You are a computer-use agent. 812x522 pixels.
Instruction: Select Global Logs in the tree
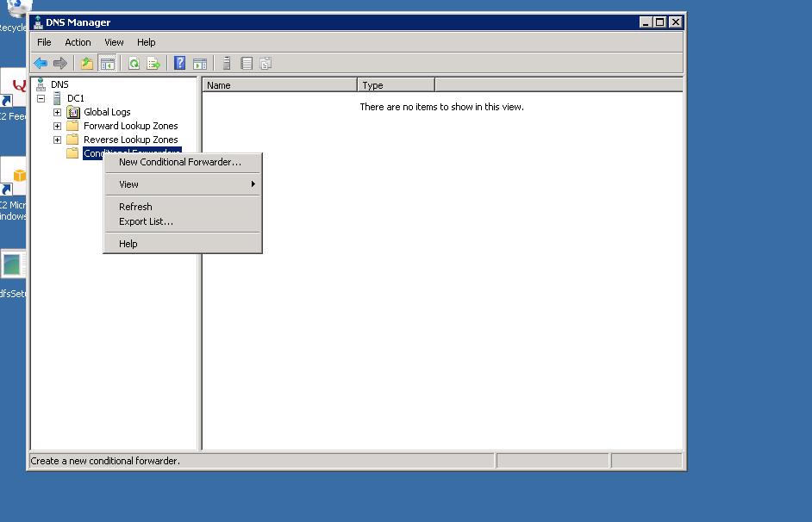pyautogui.click(x=107, y=112)
